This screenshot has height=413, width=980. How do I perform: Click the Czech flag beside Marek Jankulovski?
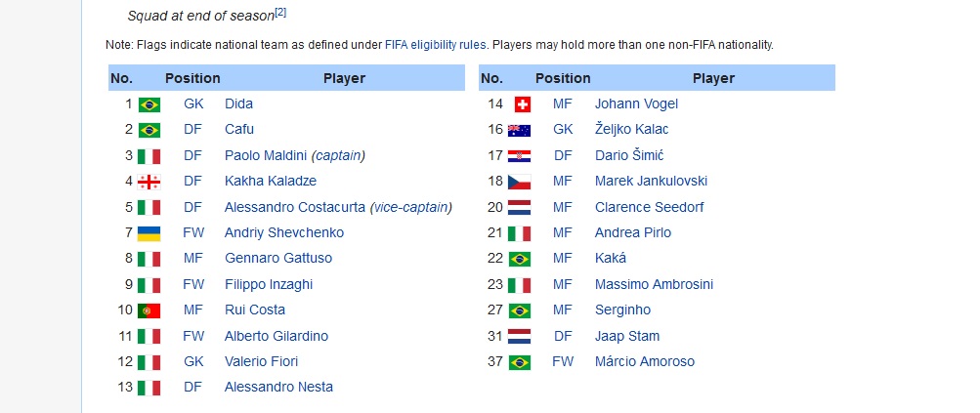pos(519,182)
